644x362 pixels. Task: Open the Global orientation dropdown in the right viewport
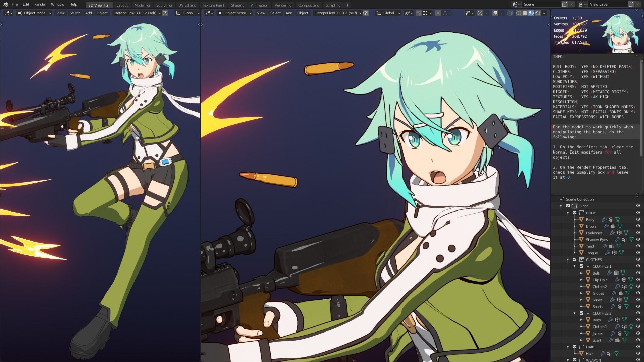(388, 13)
